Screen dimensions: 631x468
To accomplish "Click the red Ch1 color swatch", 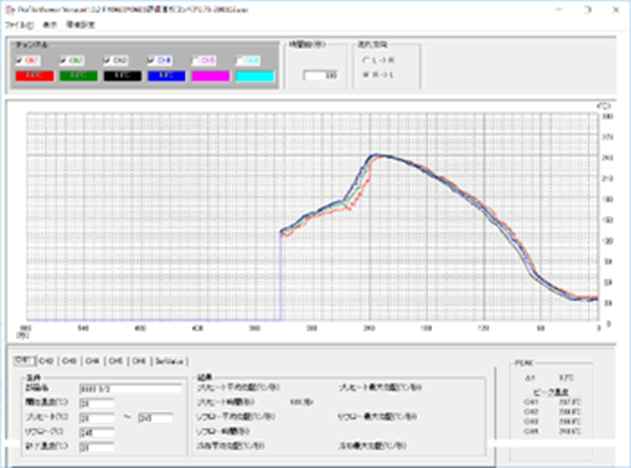I will click(x=33, y=74).
